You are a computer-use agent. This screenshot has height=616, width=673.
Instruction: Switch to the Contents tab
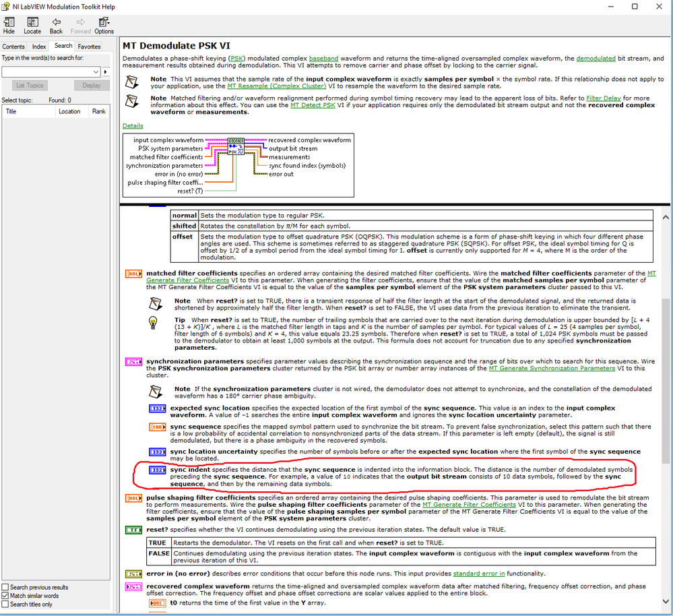click(x=13, y=47)
